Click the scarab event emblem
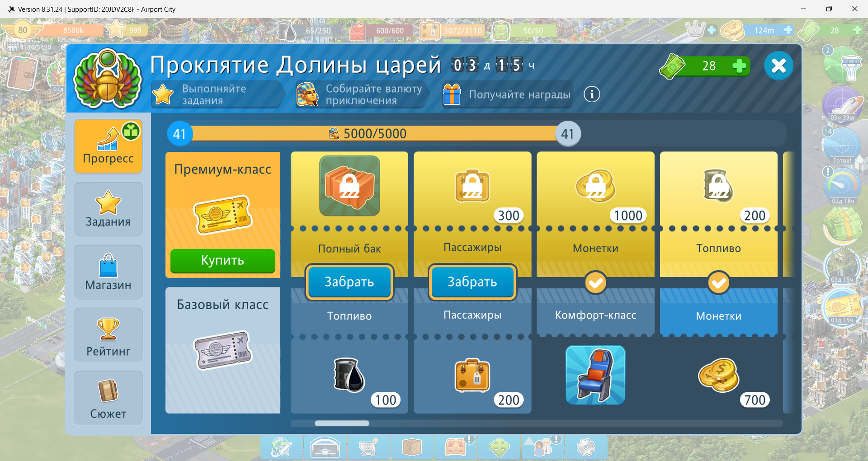Image resolution: width=868 pixels, height=461 pixels. click(x=107, y=79)
